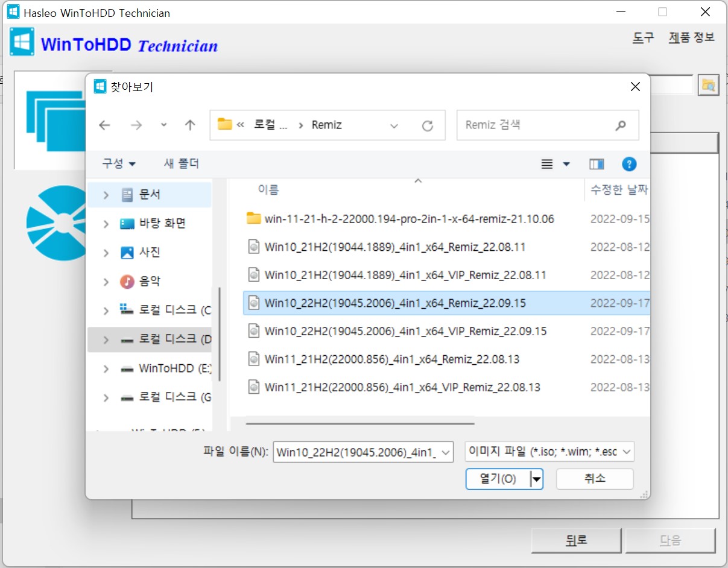
Task: Click the search magnifier icon
Action: tap(620, 125)
